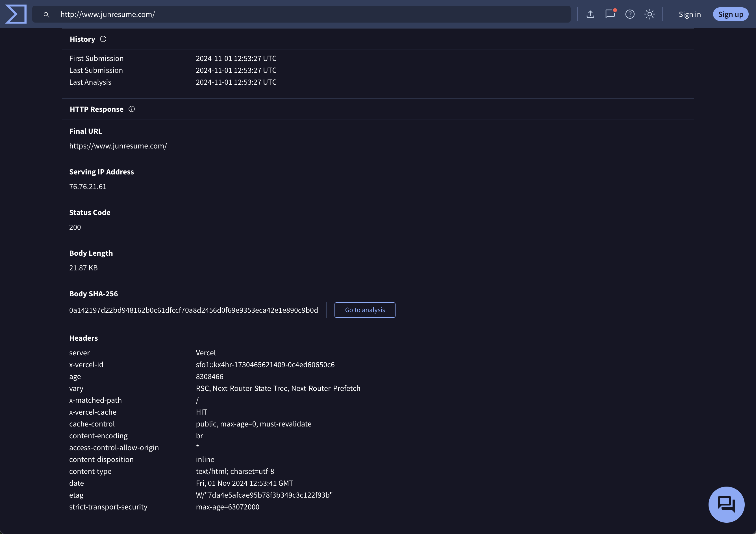Click the serving IP address 76.76.21.61
Image resolution: width=756 pixels, height=534 pixels.
pos(88,187)
